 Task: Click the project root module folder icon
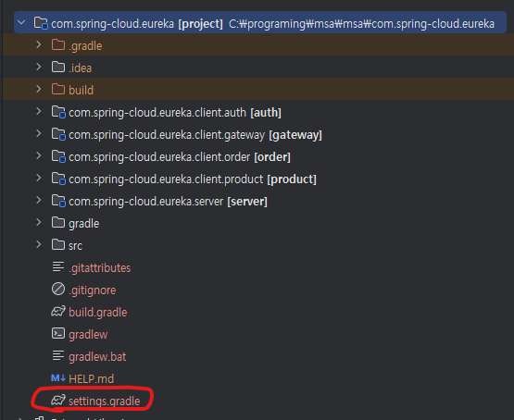41,23
